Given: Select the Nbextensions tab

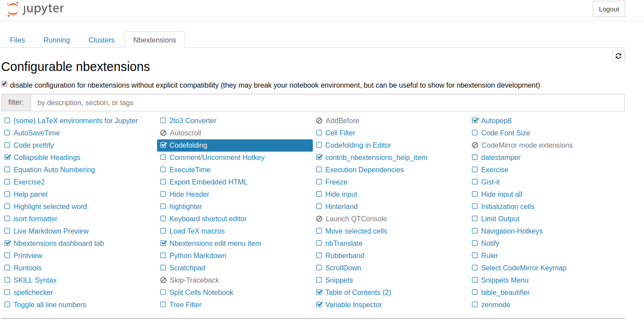Looking at the screenshot, I should click(x=155, y=40).
